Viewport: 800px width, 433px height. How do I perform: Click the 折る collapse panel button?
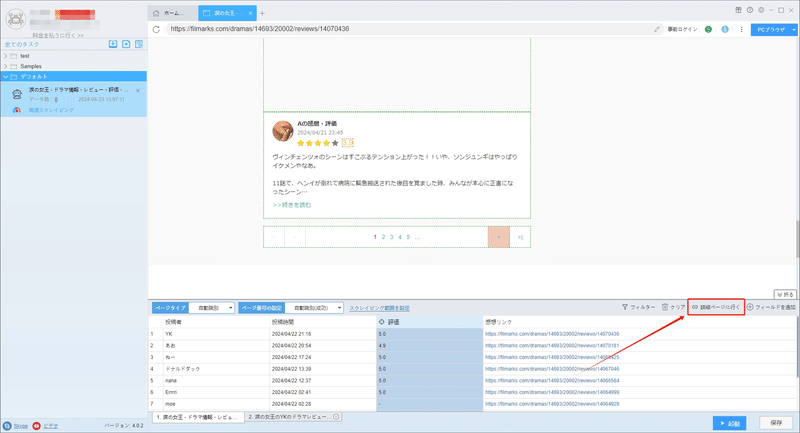coord(785,294)
